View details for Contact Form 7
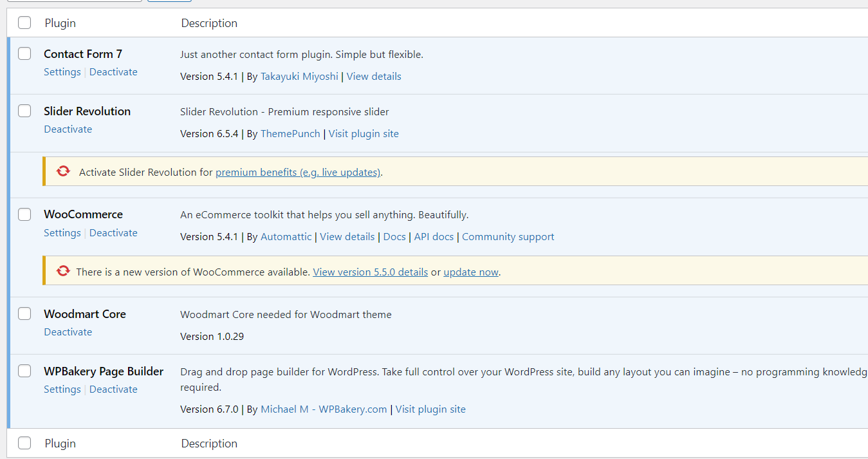 point(374,77)
